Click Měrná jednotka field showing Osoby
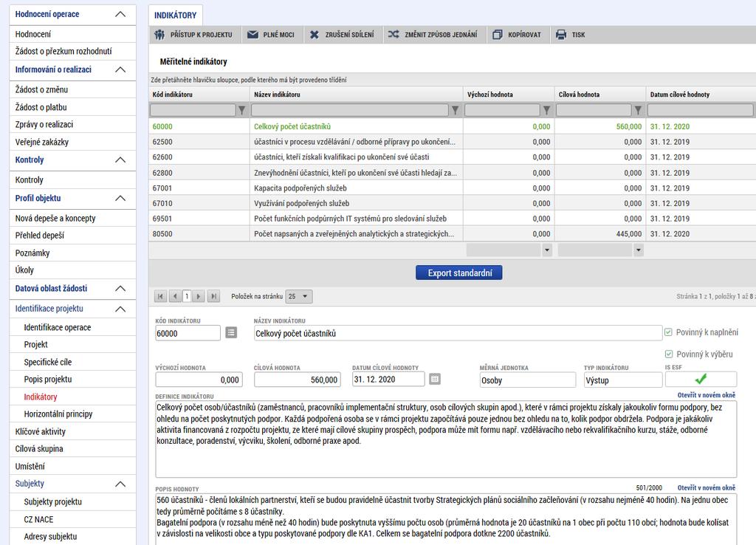This screenshot has width=756, height=545. pos(527,380)
